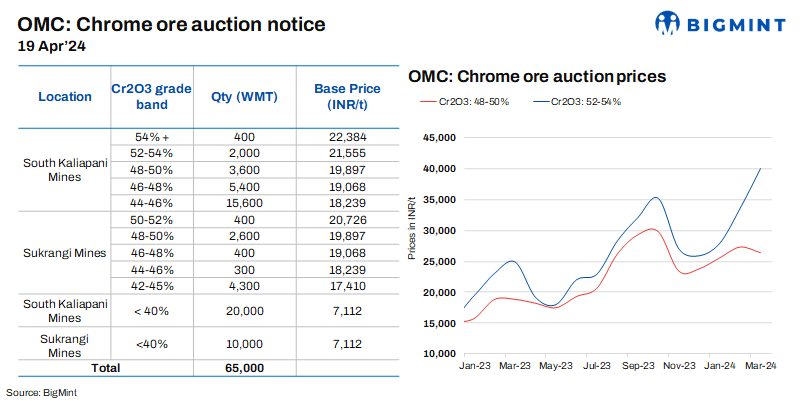Click the Base Price (INR/t) header

point(343,97)
